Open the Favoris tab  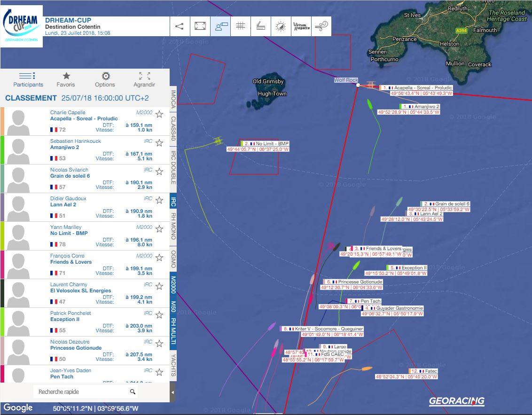(x=66, y=80)
